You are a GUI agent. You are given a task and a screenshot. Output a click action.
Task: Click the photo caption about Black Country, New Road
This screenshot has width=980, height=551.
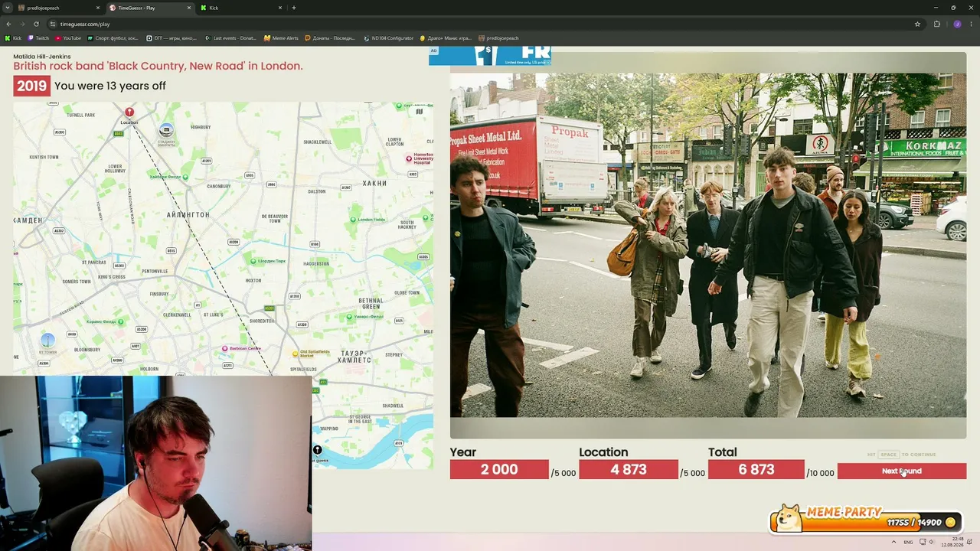tap(158, 66)
